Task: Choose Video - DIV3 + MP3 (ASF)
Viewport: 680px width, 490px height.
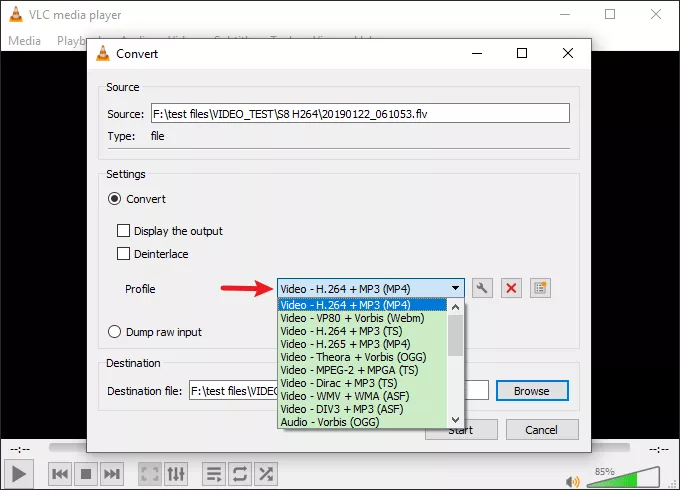Action: click(x=362, y=409)
